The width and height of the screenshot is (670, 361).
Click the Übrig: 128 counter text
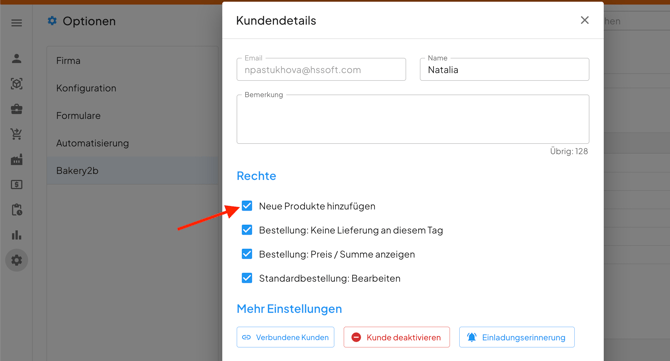(569, 151)
